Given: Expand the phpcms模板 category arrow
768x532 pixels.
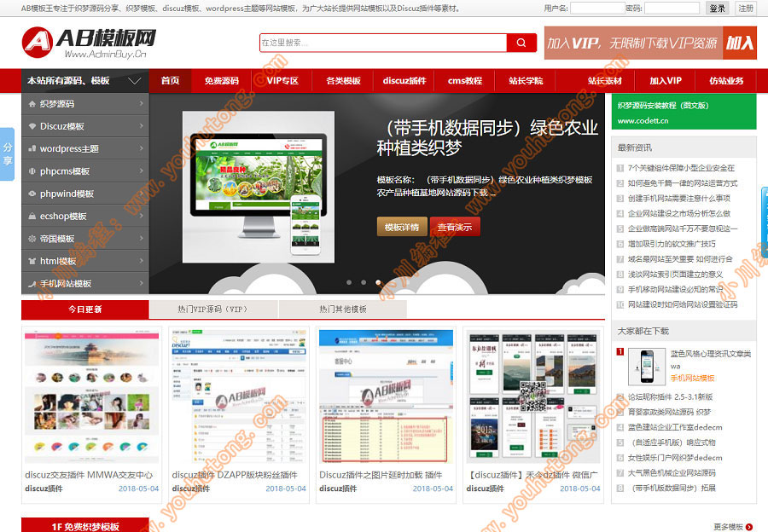Looking at the screenshot, I should 141,171.
